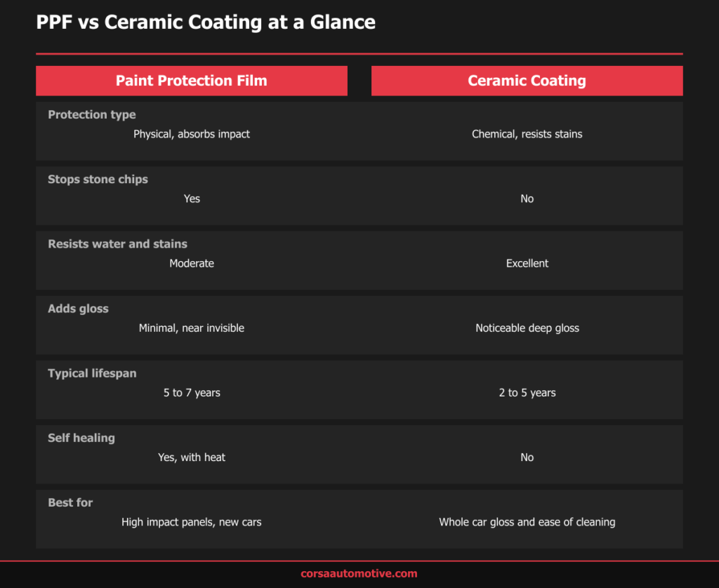Select the Typical lifespan label
This screenshot has width=719, height=588.
tap(92, 373)
